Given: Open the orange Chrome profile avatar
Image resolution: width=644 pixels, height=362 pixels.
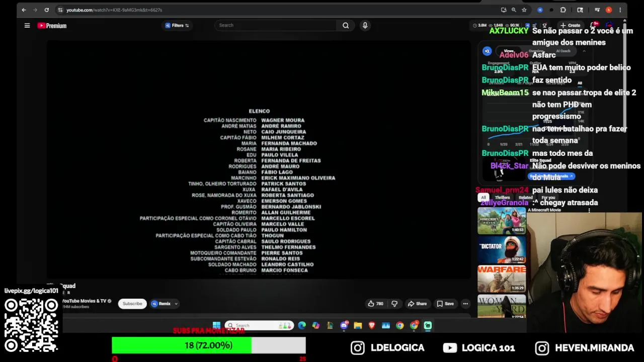Looking at the screenshot, I should [609, 10].
